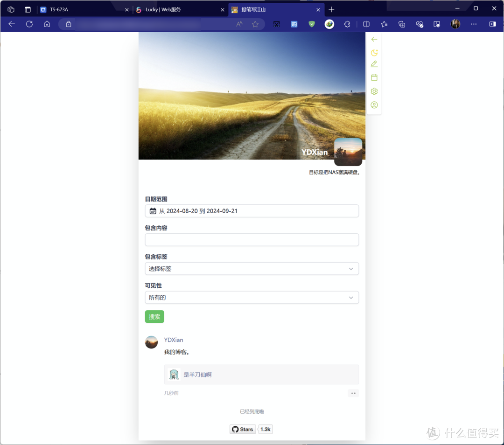Image resolution: width=504 pixels, height=445 pixels.
Task: Toggle split screen view in browser toolbar
Action: [366, 24]
